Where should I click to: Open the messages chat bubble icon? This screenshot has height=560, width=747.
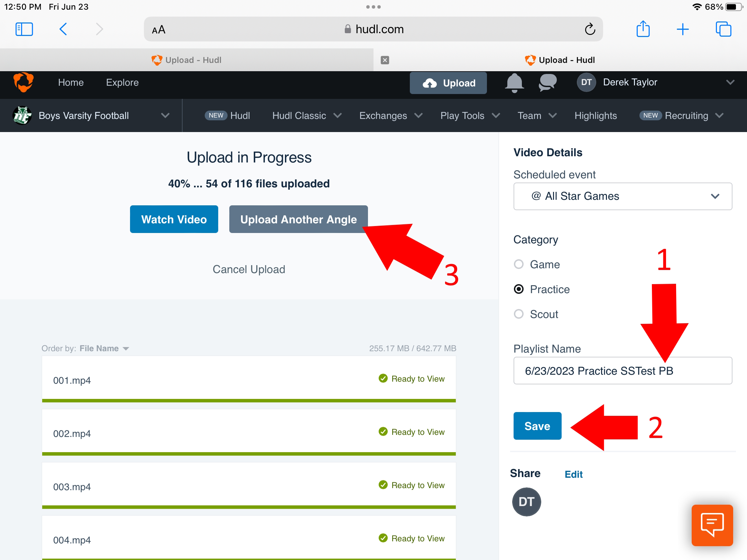548,83
